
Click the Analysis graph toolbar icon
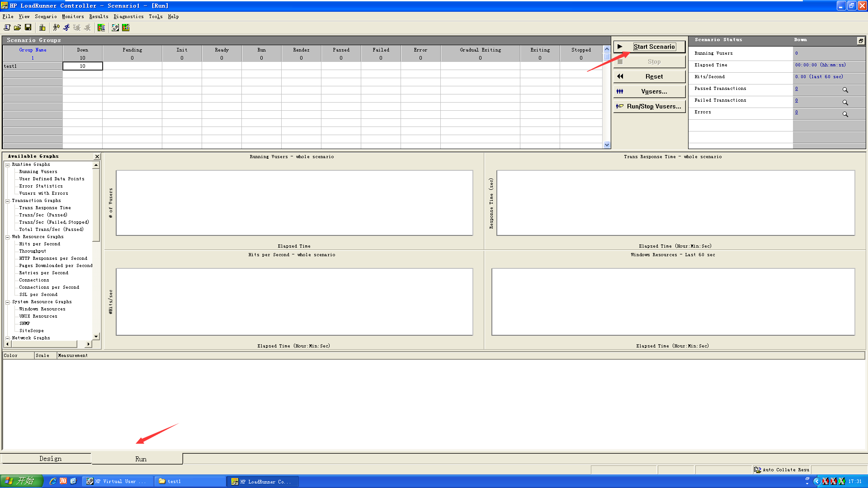click(x=126, y=28)
